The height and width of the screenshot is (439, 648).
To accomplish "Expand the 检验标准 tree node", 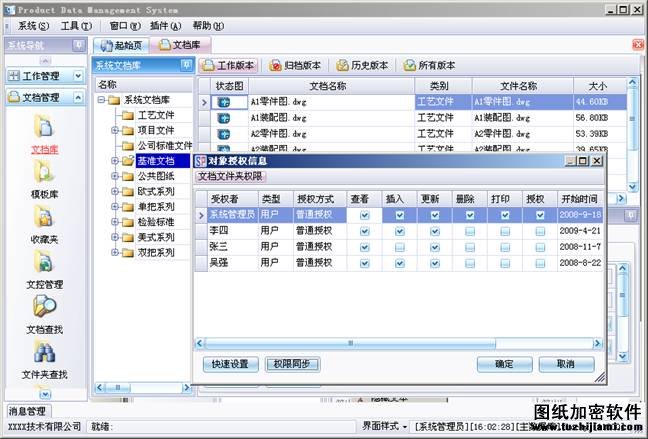I will [x=115, y=222].
